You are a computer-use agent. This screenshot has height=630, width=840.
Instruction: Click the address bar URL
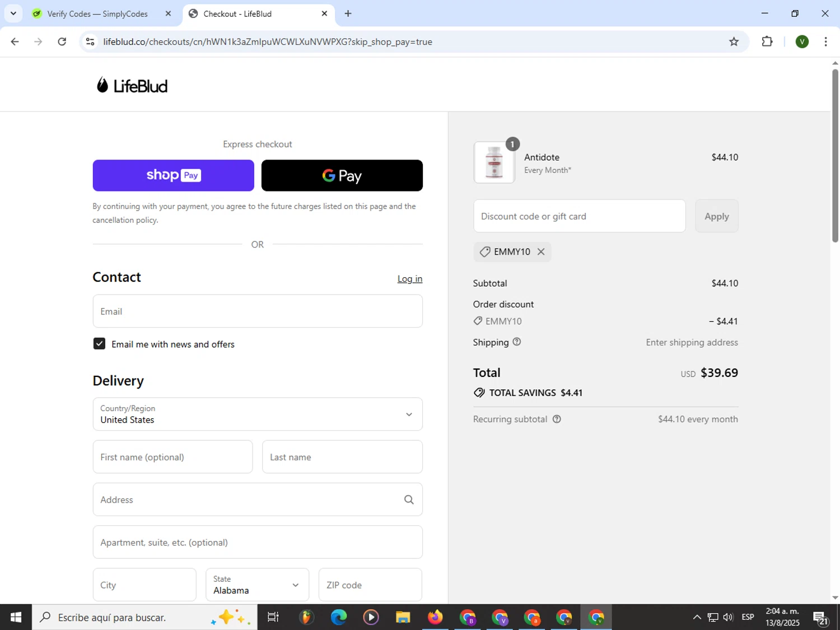pyautogui.click(x=268, y=42)
